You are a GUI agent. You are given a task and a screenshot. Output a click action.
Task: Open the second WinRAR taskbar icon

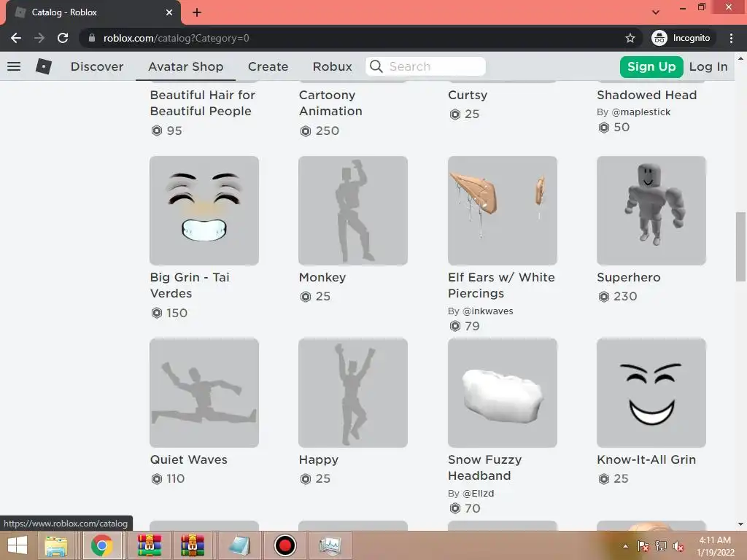(192, 545)
